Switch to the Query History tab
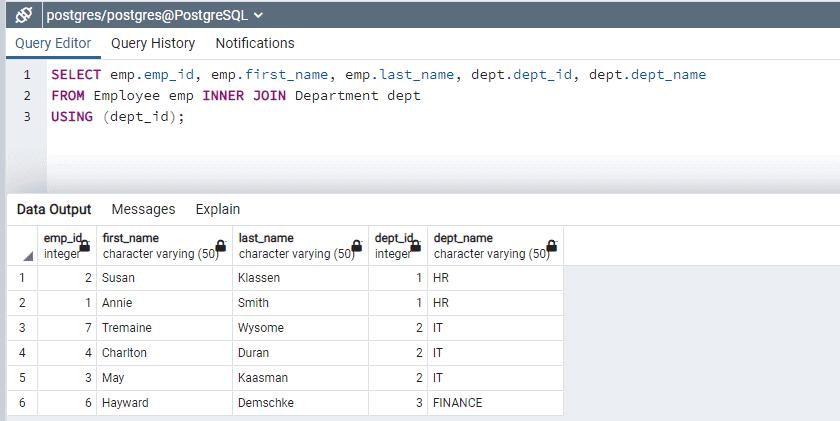This screenshot has height=421, width=840. point(153,43)
